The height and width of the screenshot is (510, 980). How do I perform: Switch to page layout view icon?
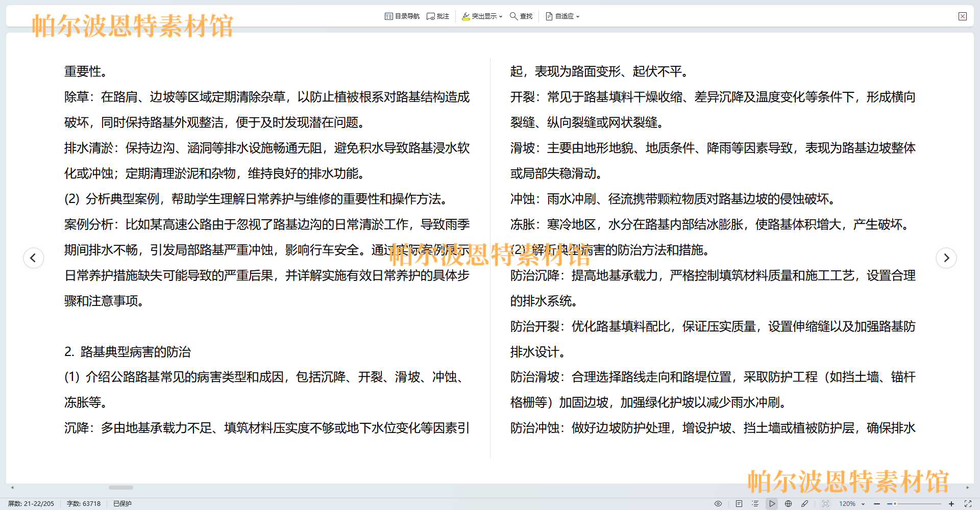739,503
